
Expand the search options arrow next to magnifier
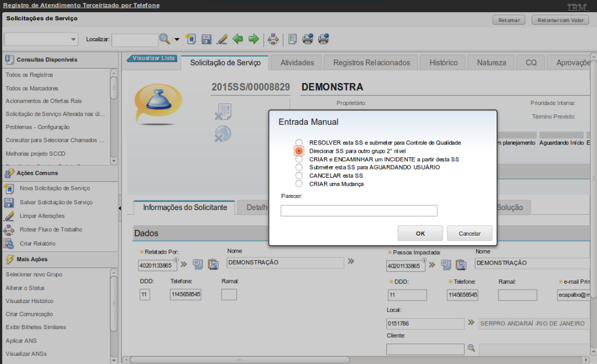177,39
